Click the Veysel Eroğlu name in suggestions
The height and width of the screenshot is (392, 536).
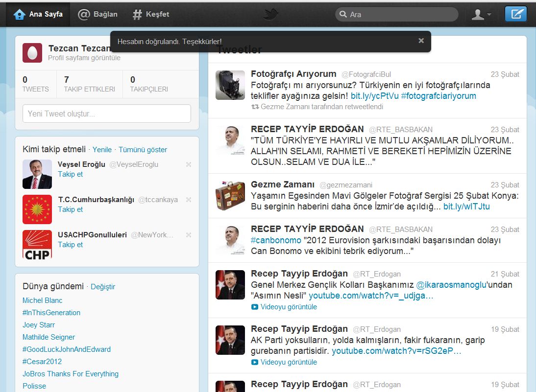coord(81,164)
